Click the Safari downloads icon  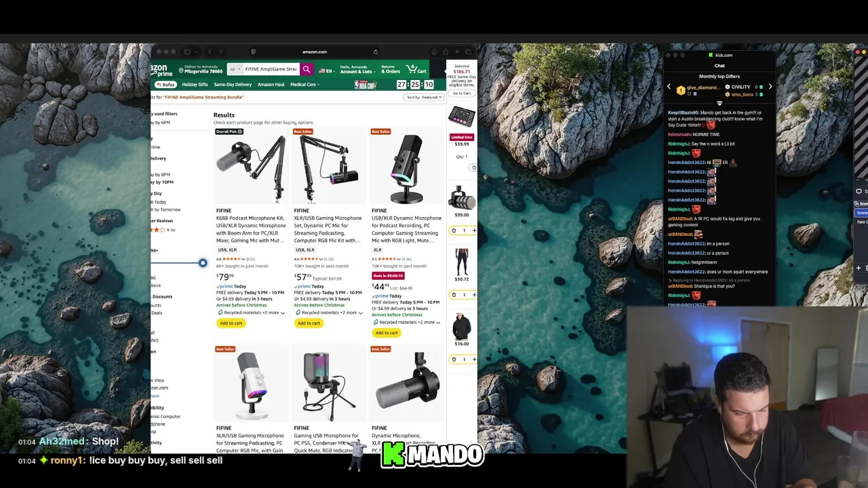pyautogui.click(x=434, y=52)
